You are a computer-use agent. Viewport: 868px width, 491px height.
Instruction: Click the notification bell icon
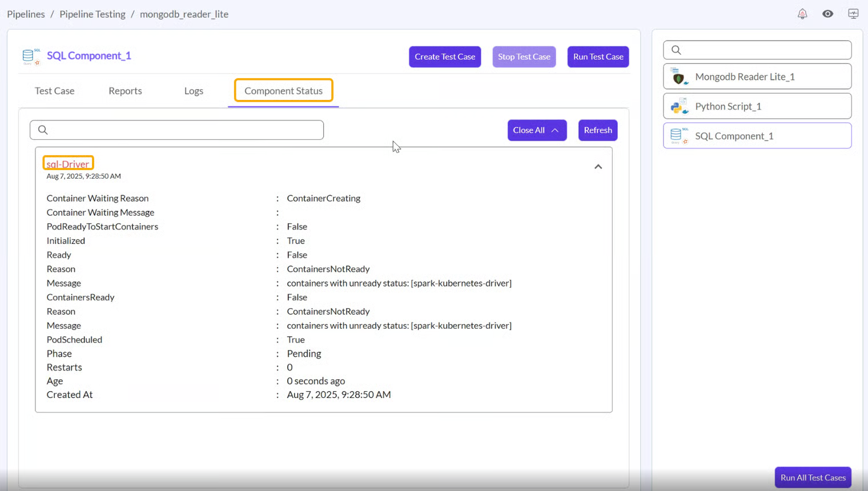[x=802, y=14]
